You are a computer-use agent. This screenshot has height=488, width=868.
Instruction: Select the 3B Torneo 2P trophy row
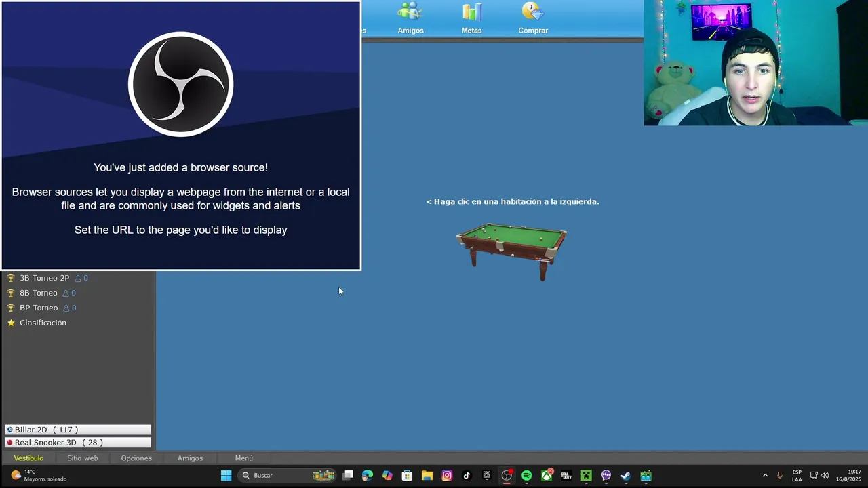click(47, 278)
